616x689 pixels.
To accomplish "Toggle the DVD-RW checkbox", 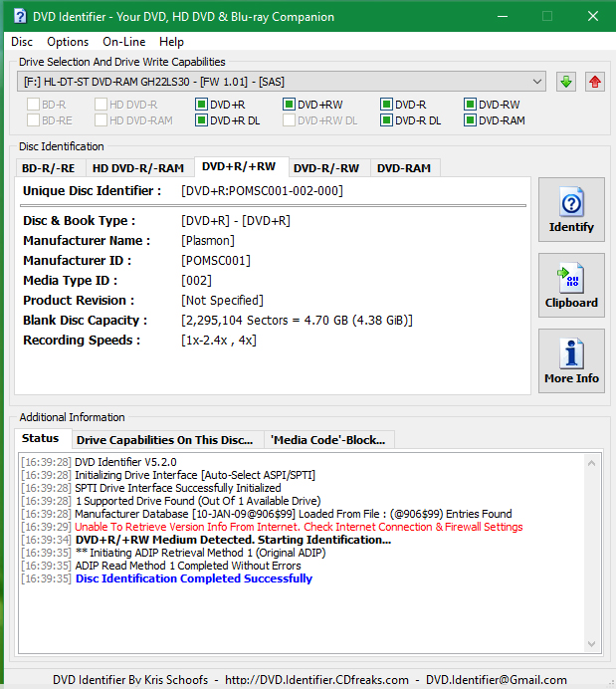I will [x=470, y=105].
